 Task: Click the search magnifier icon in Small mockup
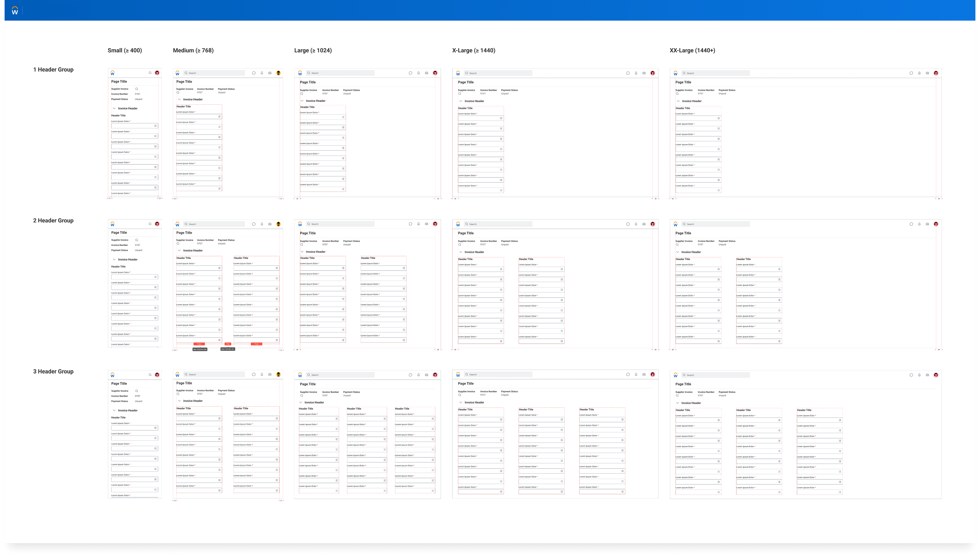coord(150,73)
